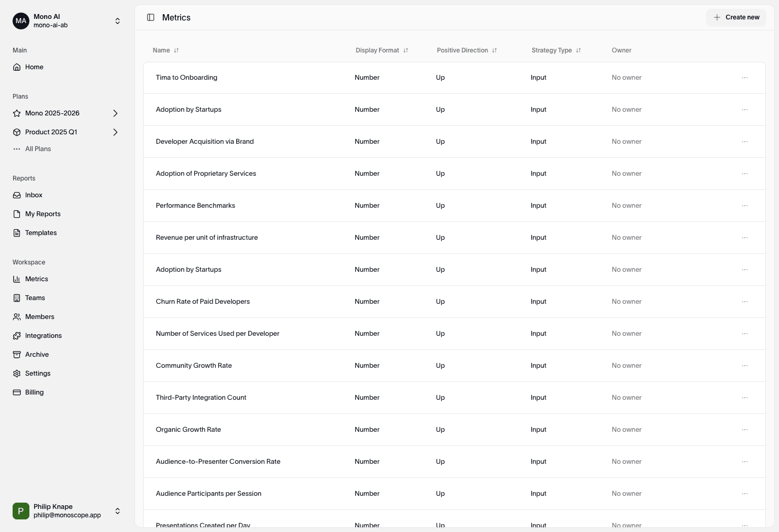
Task: Toggle the sidebar panel icon
Action: [151, 17]
